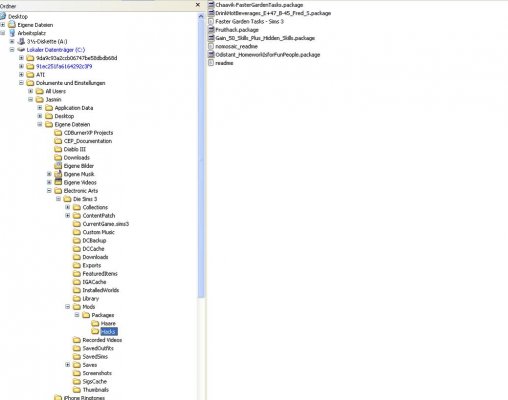Select the SavedSims folder
This screenshot has height=400, width=508.
[x=95, y=356]
